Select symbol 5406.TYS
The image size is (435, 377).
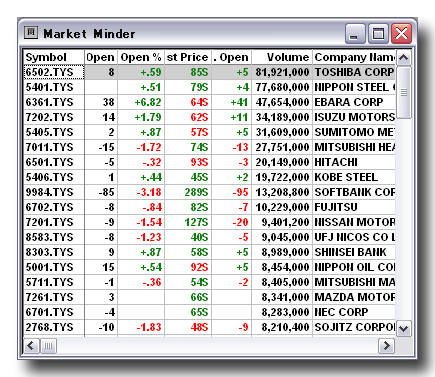point(49,177)
